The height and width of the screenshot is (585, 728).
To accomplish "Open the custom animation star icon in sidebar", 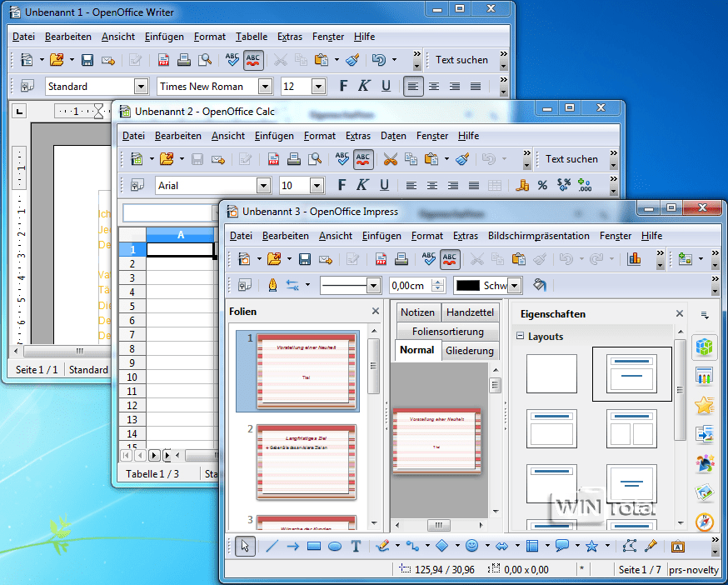I will point(705,405).
